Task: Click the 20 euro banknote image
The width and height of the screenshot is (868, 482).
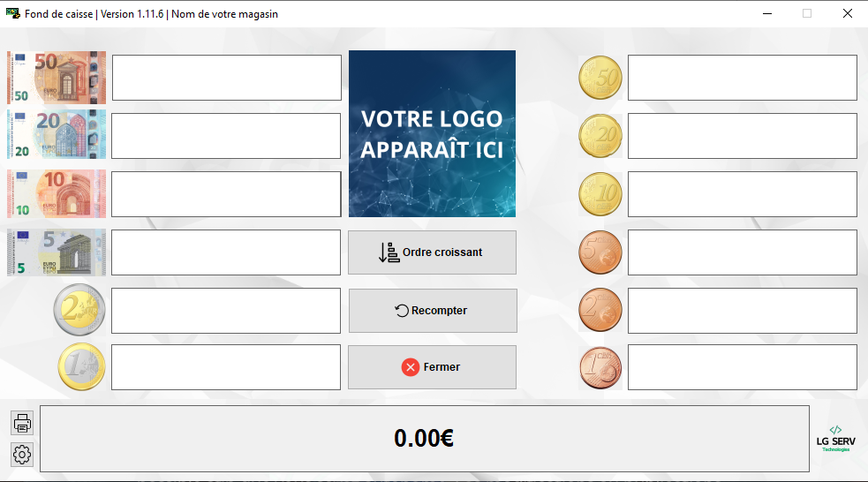Action: [57, 135]
